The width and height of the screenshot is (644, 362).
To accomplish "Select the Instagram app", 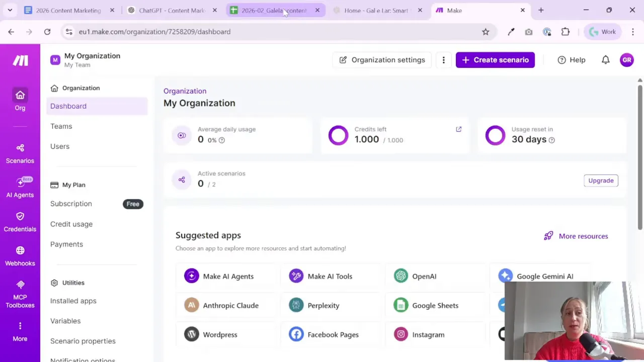I will coord(436,334).
